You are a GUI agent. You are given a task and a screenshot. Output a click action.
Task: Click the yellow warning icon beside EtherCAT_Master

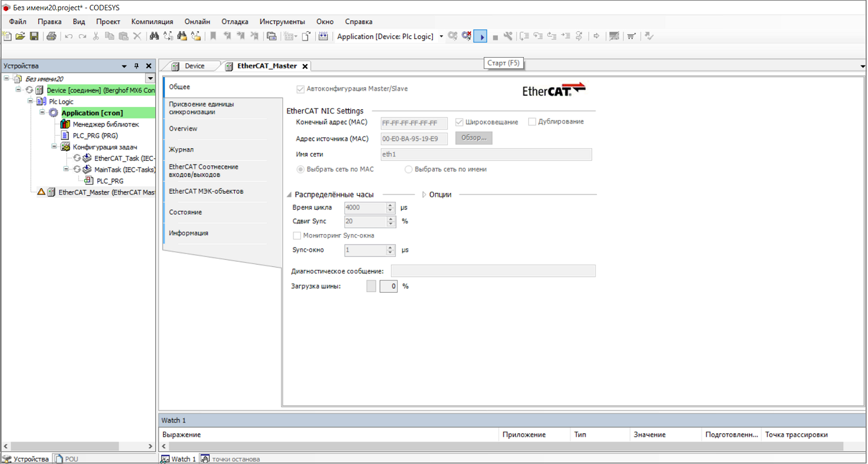point(41,192)
